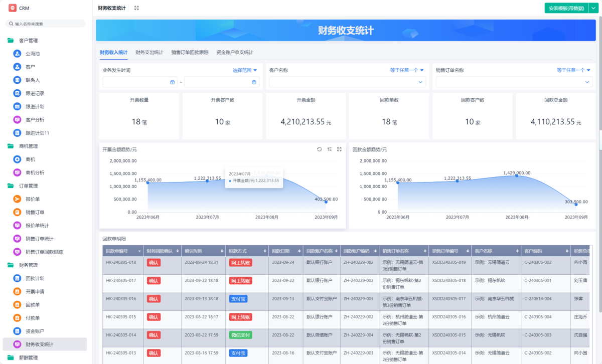
Task: Click 安装模板(带数据) button
Action: [x=566, y=8]
